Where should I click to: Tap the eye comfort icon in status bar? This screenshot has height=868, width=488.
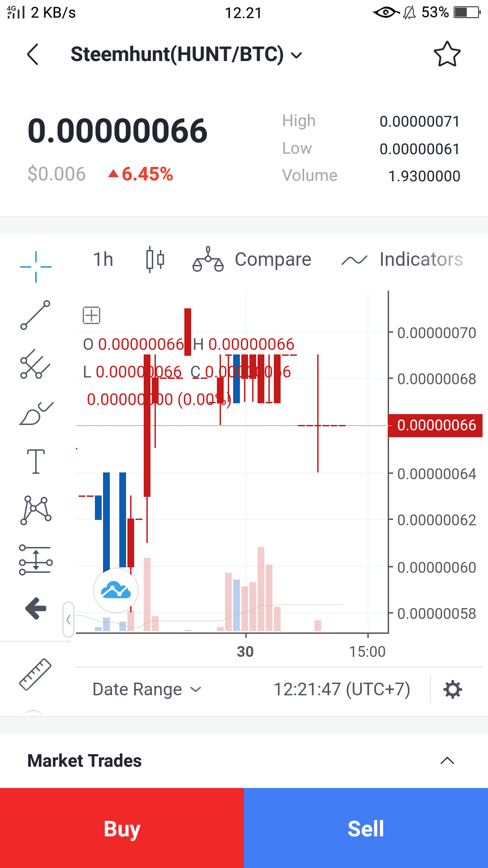(386, 12)
